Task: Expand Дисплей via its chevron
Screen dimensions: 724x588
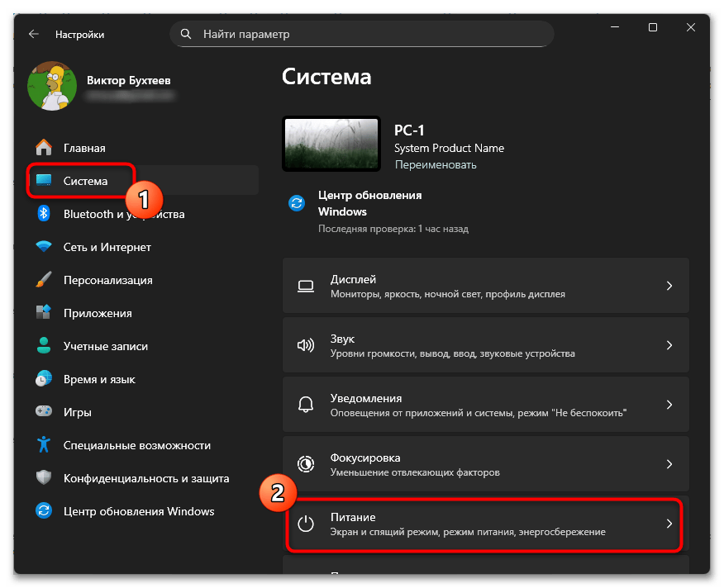Action: pos(669,286)
